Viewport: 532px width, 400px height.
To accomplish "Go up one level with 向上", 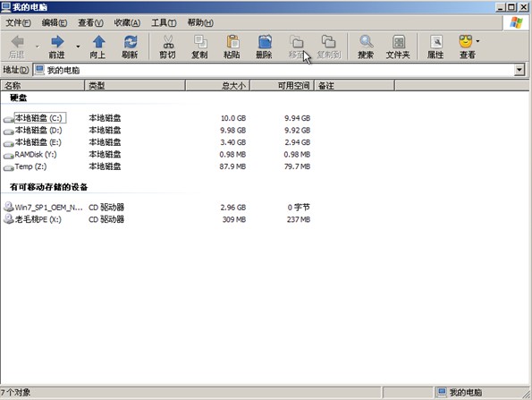I will [98, 47].
